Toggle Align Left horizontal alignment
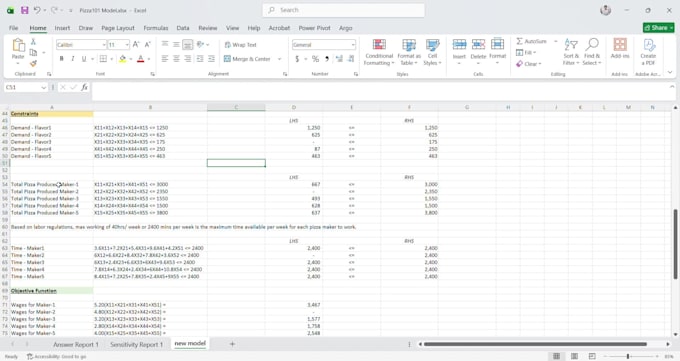680x361 pixels. (x=165, y=59)
